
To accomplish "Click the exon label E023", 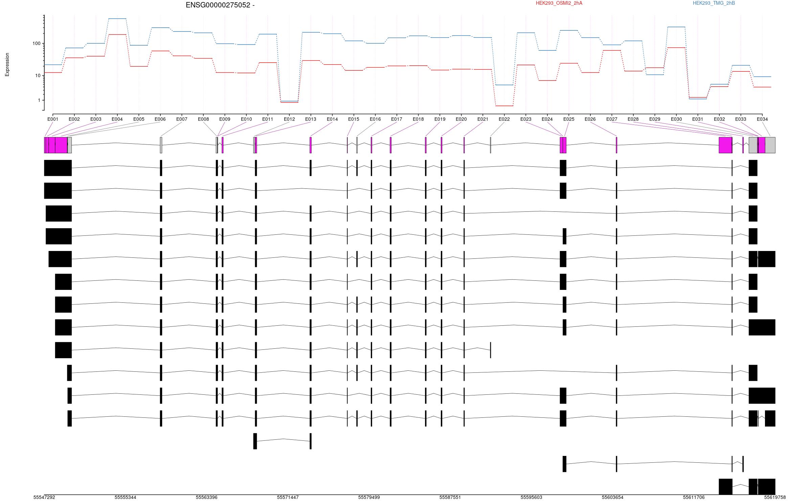I will [526, 119].
